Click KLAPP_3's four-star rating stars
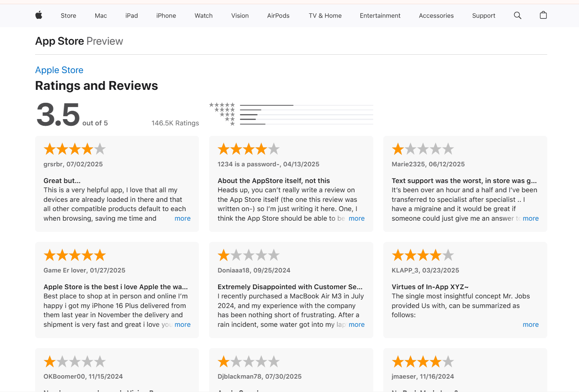Viewport: 579px width, 392px height. [423, 255]
